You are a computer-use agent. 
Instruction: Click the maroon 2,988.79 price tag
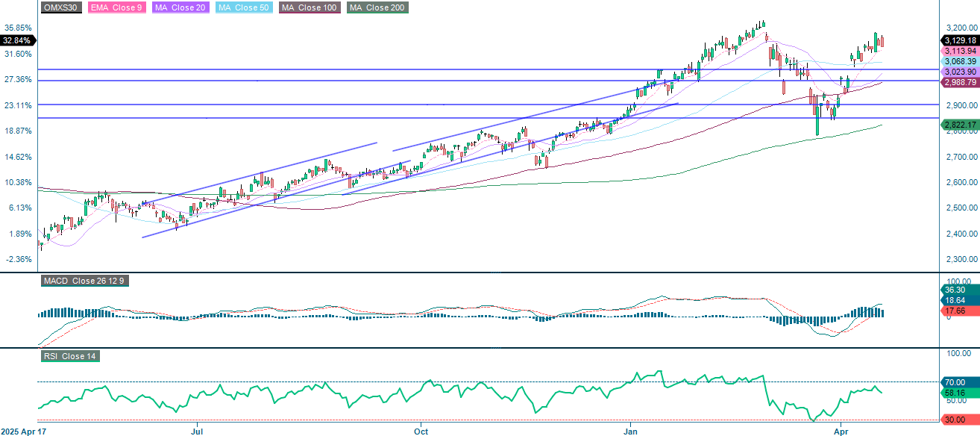coord(959,82)
